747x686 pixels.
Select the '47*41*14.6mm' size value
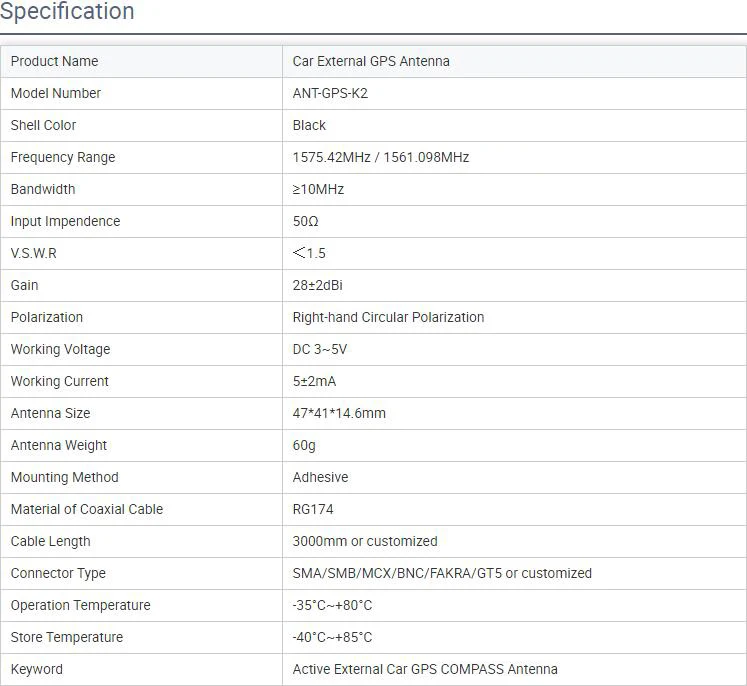339,413
